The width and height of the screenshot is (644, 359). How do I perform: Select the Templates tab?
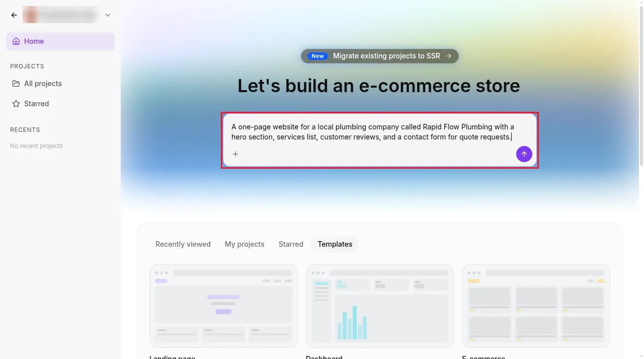coord(335,244)
